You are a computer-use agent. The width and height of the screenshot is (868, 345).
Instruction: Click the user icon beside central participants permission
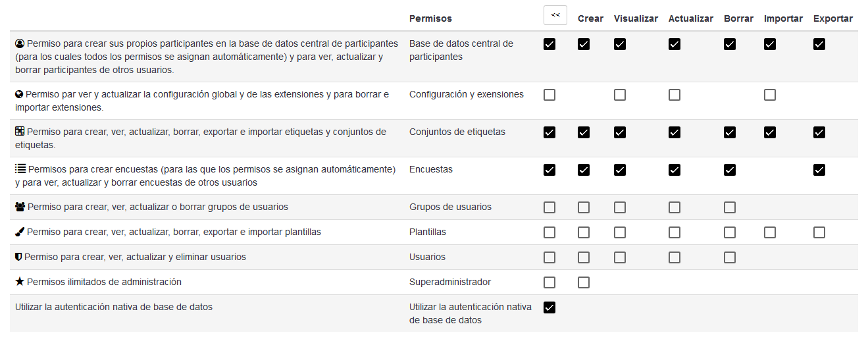pos(20,43)
